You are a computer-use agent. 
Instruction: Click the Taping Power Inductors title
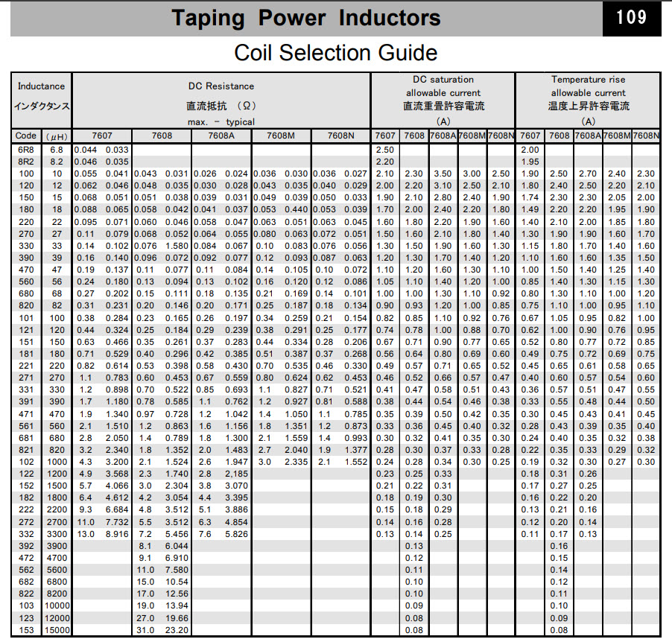pyautogui.click(x=305, y=18)
